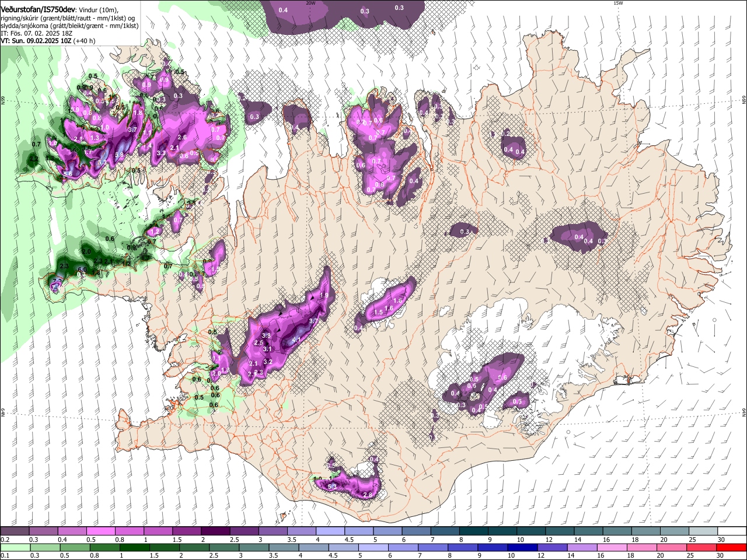Pick snow swatch between 12 and 14
747x560 pixels.
[560, 531]
